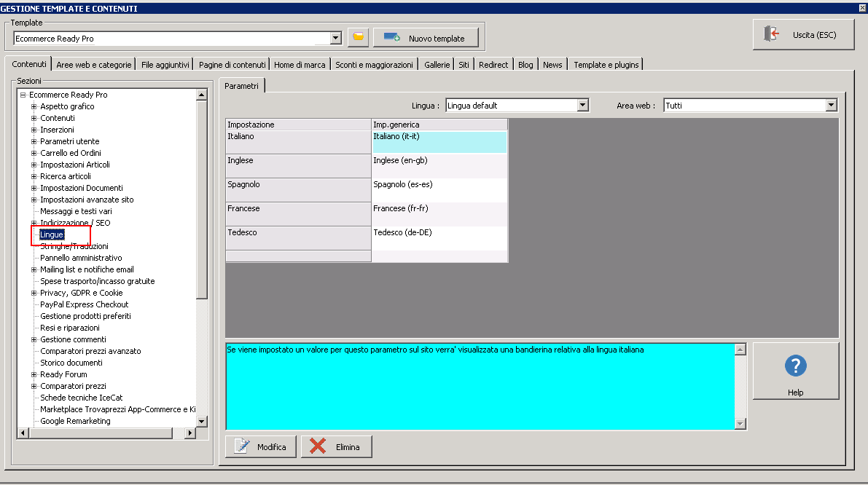Screen dimensions: 868x485
Task: Open the Pagine di contenuti tab
Action: [232, 65]
